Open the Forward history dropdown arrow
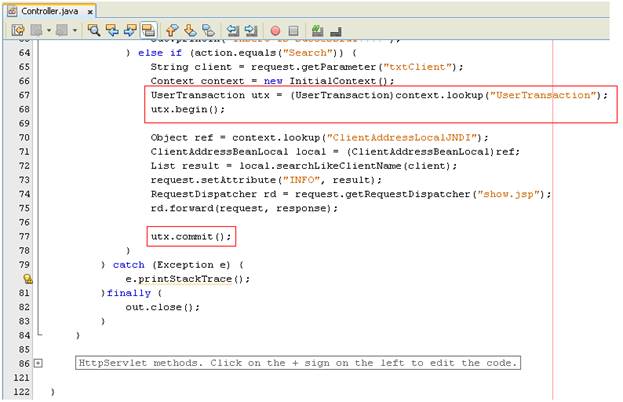623x402 pixels. tap(75, 30)
